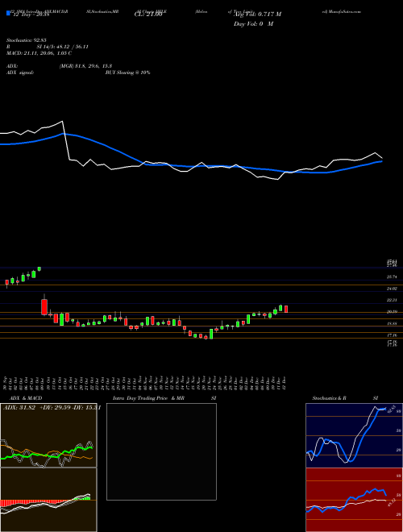Image resolution: width=403 pixels, height=532 pixels.
Task: Open the blue Stochastics chart panel
Action: click(354, 435)
